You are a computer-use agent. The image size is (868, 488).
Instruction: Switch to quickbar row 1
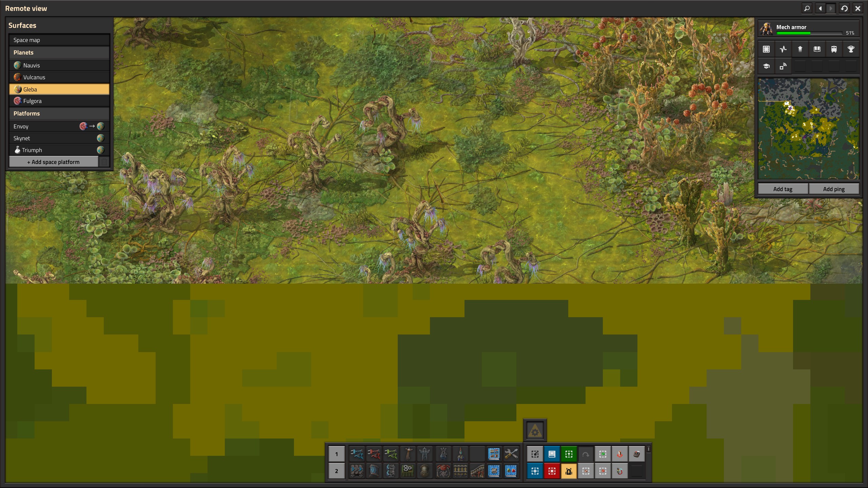click(x=336, y=454)
